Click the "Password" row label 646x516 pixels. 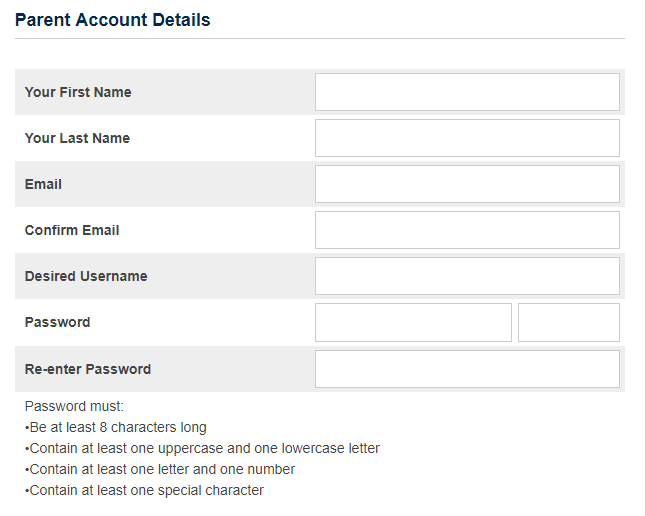57,322
